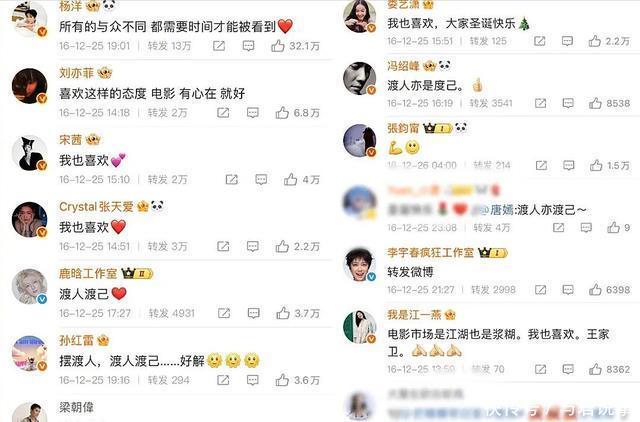Tap share icon on 張鈞甯's post

tap(541, 165)
